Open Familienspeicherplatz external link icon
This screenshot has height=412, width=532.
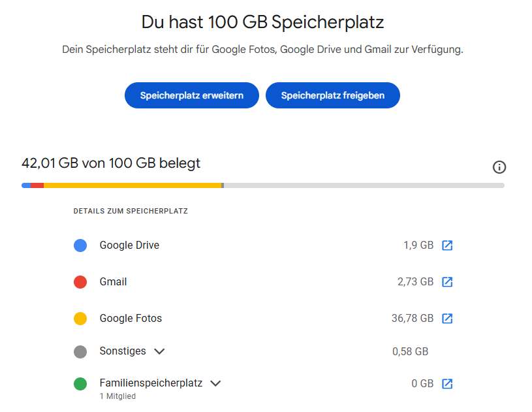(x=447, y=384)
